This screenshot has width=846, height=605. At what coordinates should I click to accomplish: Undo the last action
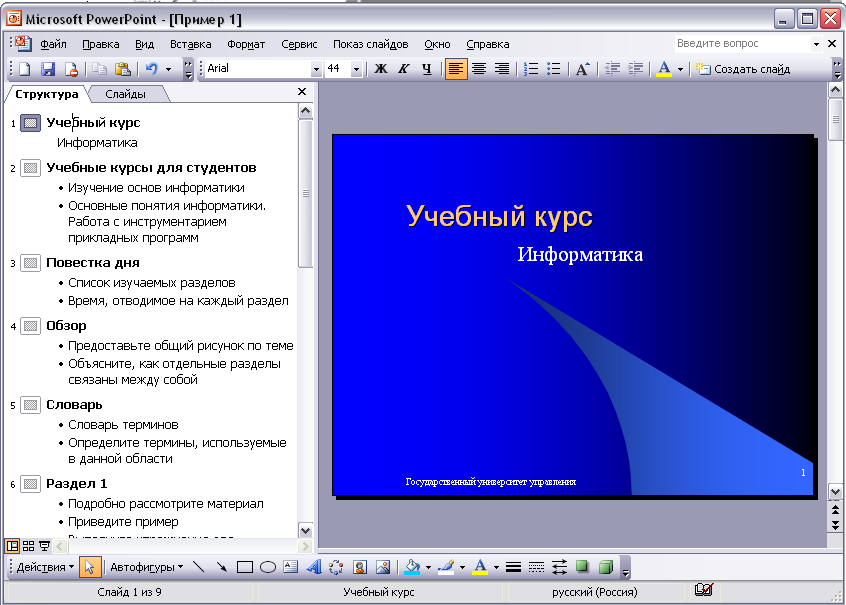click(x=152, y=69)
